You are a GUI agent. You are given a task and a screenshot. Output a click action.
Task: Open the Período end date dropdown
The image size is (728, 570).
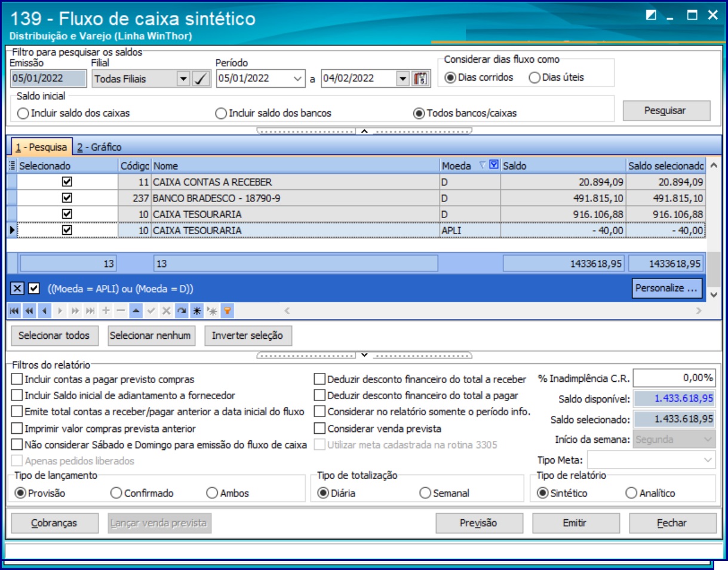click(403, 78)
